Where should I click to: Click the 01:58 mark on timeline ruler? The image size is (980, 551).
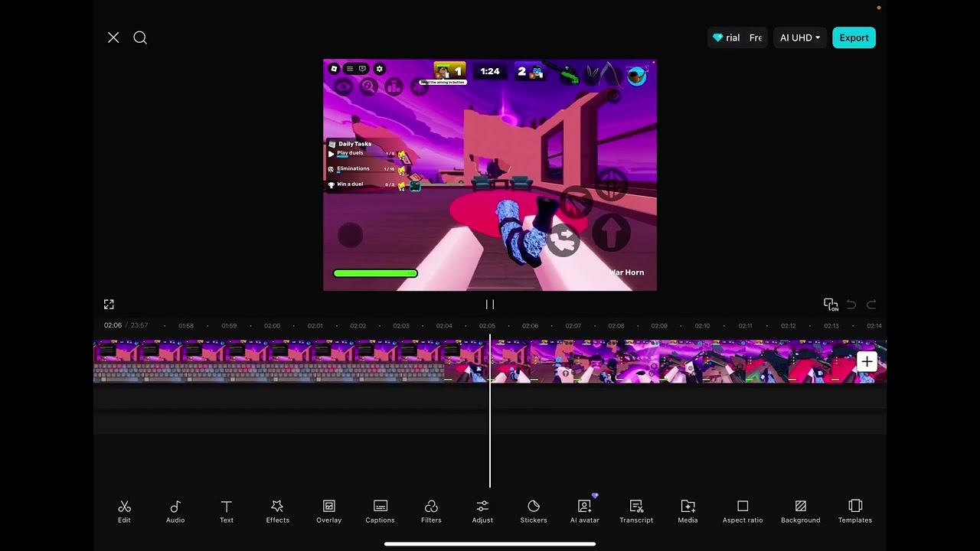click(x=186, y=326)
